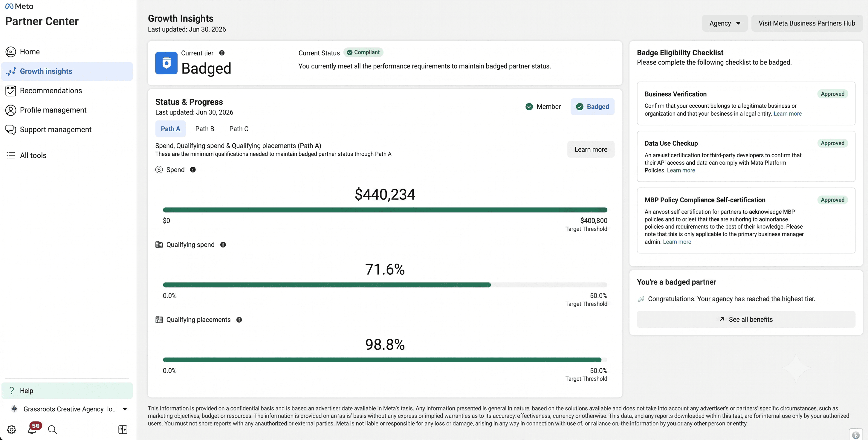The image size is (868, 440).
Task: Open Learn more under Business Verification
Action: pyautogui.click(x=788, y=114)
